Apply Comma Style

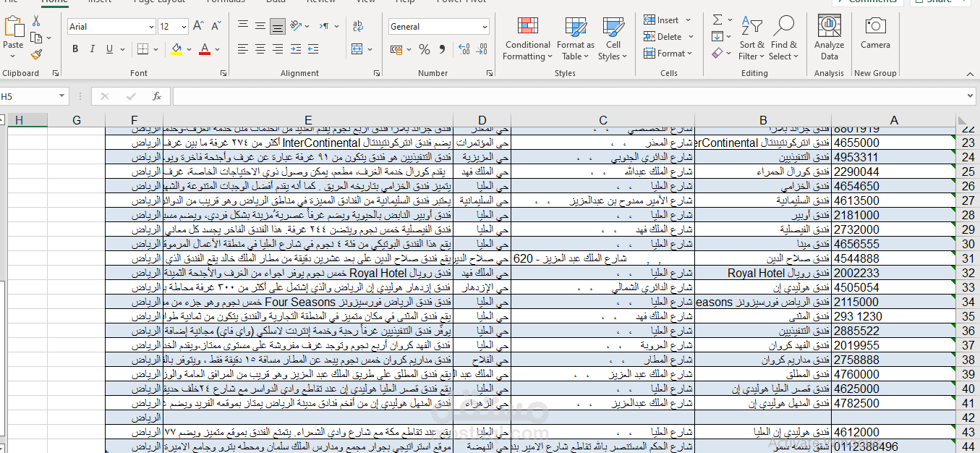440,49
